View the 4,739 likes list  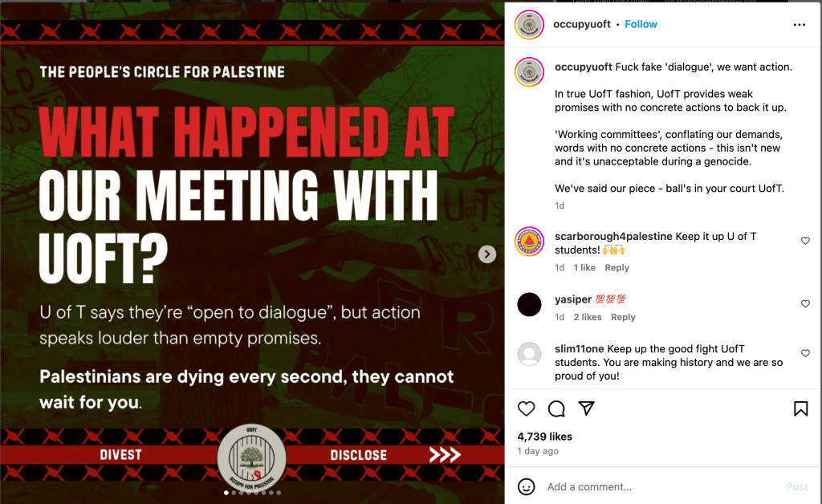545,437
